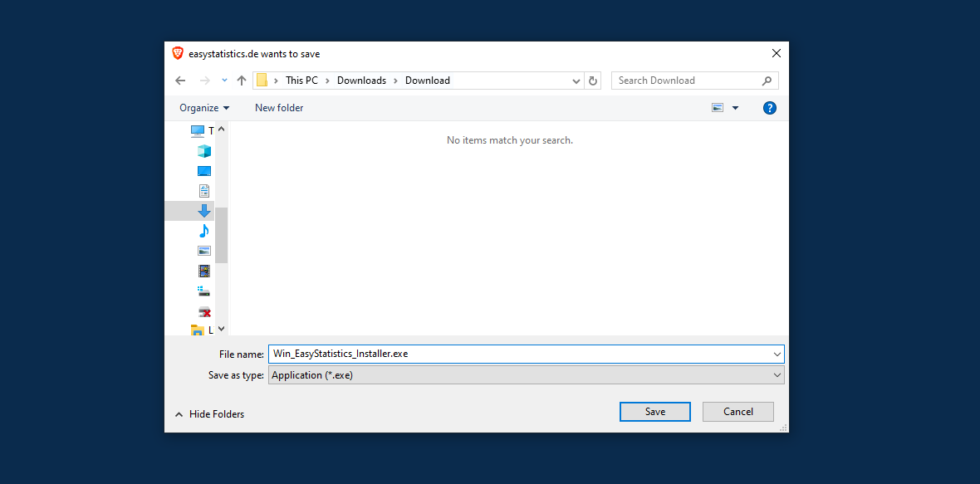
Task: Cancel the save dialog
Action: point(737,412)
